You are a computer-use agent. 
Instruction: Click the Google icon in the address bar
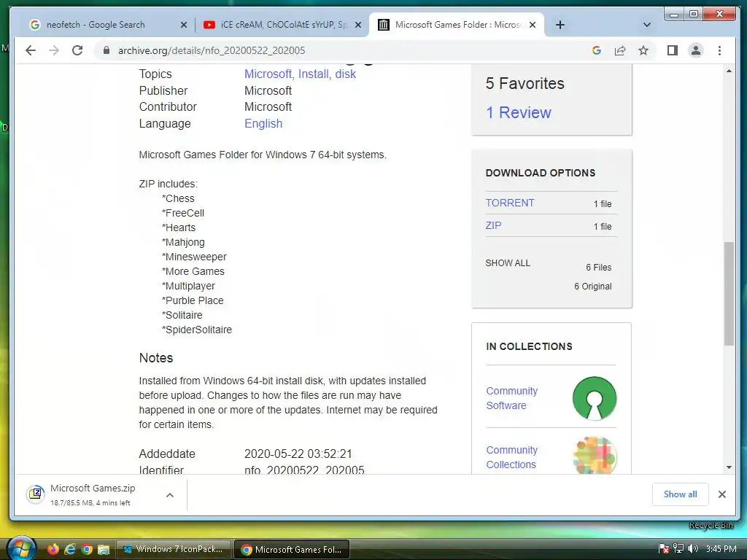[x=597, y=50]
